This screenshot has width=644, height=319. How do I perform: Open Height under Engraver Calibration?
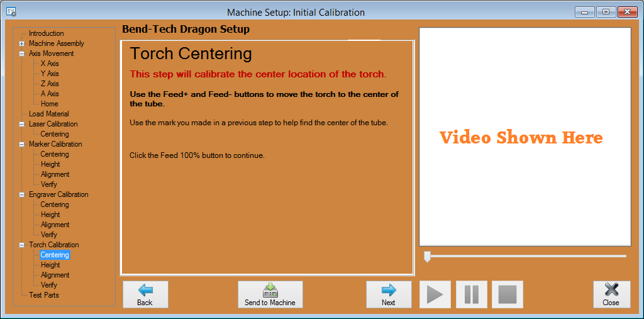tap(50, 215)
